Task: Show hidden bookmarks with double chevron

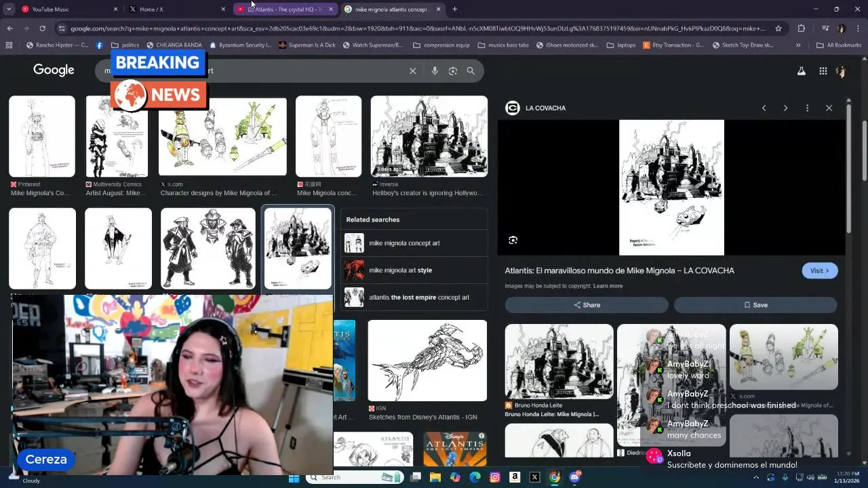Action: point(798,45)
